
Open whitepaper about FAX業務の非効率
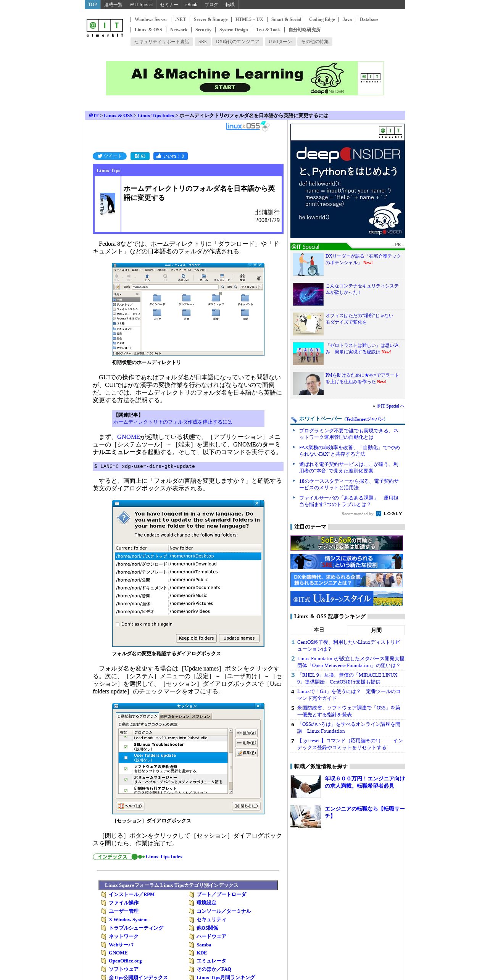[x=349, y=451]
